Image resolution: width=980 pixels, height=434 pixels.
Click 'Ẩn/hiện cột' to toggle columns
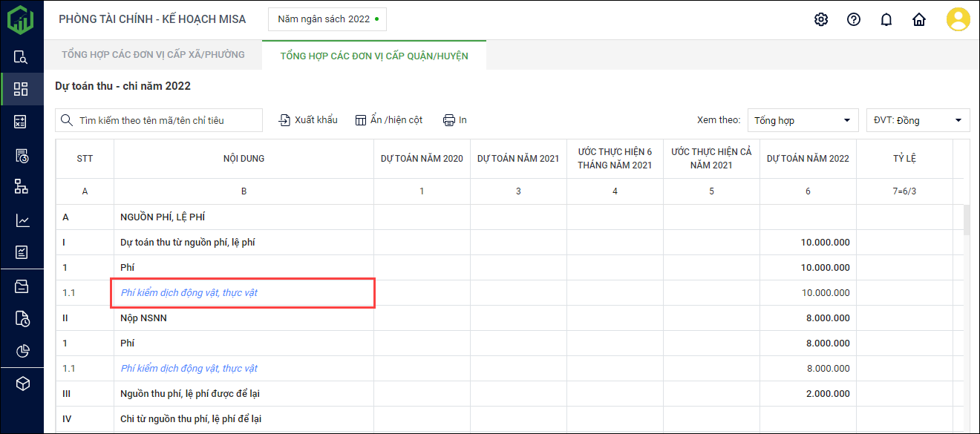tap(388, 120)
